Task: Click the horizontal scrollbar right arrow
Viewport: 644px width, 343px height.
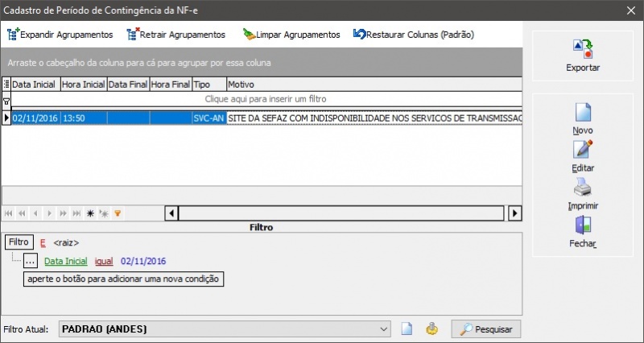Action: click(x=515, y=213)
